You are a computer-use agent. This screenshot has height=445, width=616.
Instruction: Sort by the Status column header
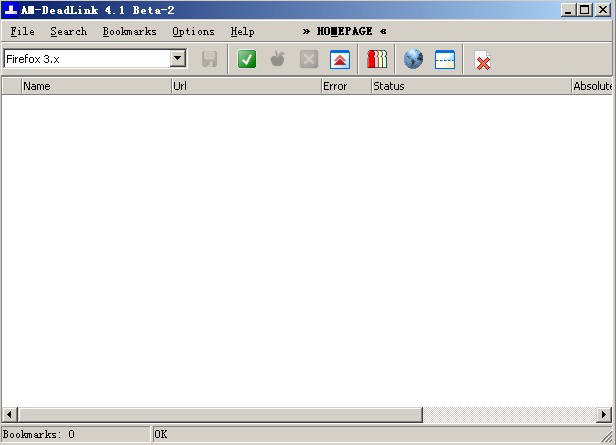(471, 86)
